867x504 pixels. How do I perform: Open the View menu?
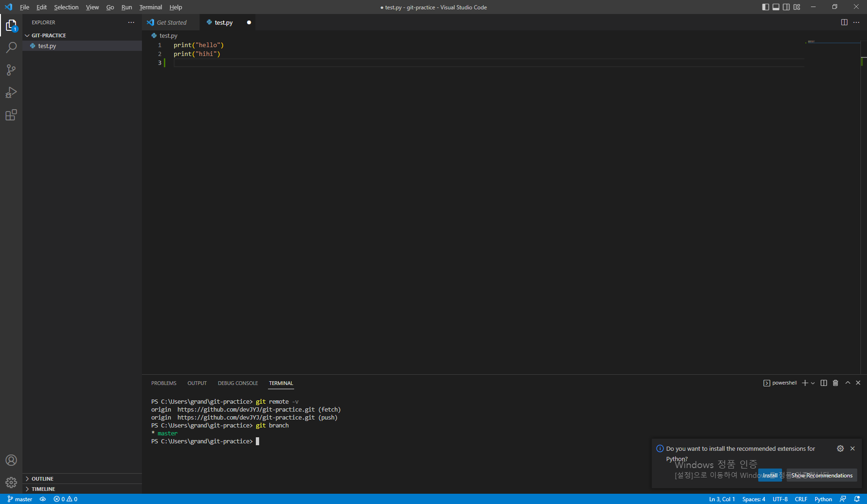92,7
